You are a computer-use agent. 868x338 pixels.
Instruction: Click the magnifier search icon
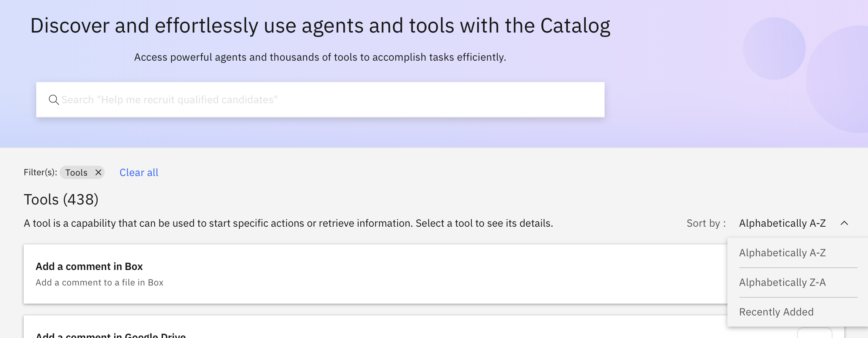click(54, 100)
